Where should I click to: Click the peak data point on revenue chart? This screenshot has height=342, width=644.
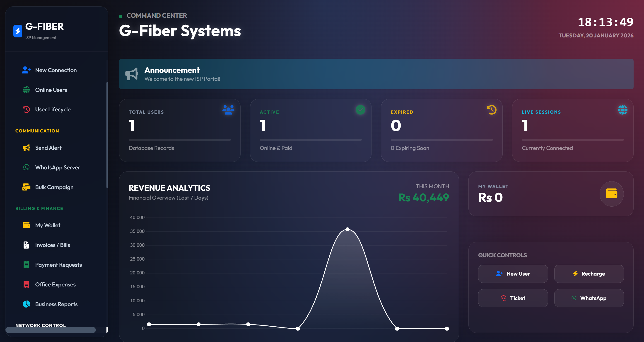click(x=347, y=229)
